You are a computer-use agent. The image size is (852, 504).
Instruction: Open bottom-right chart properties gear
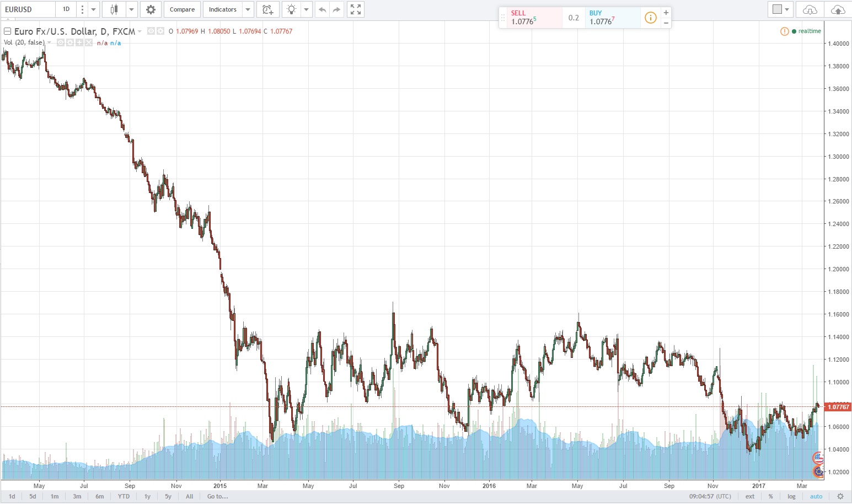(x=840, y=496)
